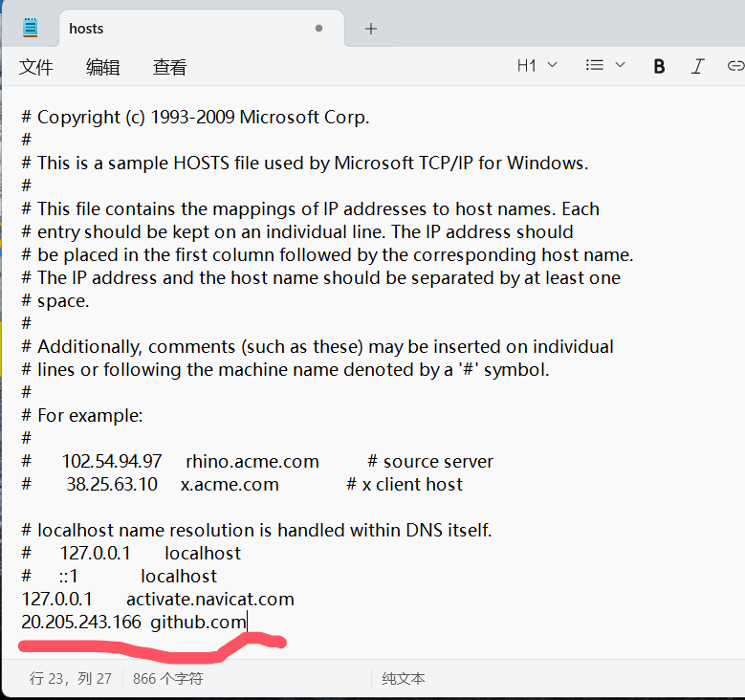The width and height of the screenshot is (745, 700).
Task: Click the 102.54.94.97 example address
Action: 112,461
